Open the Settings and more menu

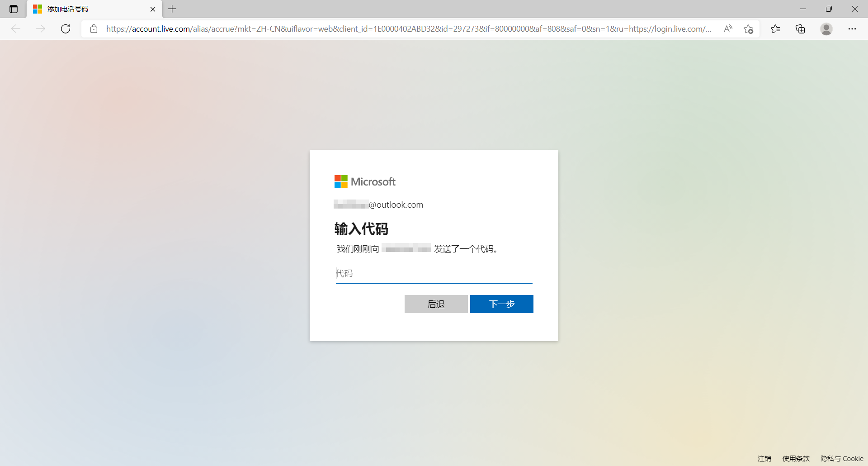[x=853, y=29]
